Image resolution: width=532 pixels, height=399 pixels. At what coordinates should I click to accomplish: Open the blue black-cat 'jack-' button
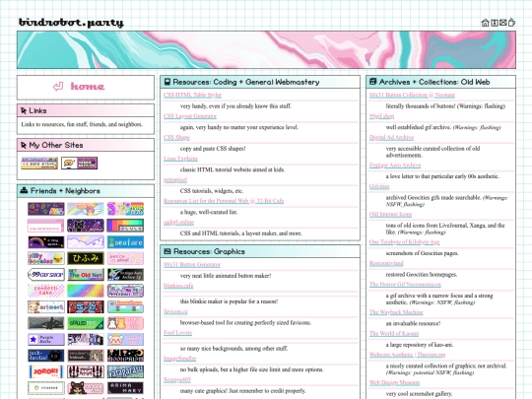click(x=45, y=356)
